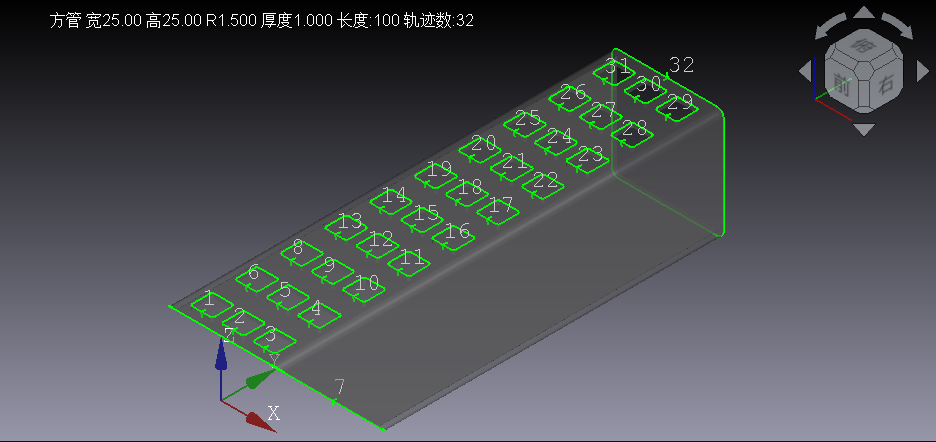The width and height of the screenshot is (936, 442).
Task: Click the left arrow beside the navigation cube
Action: point(805,71)
